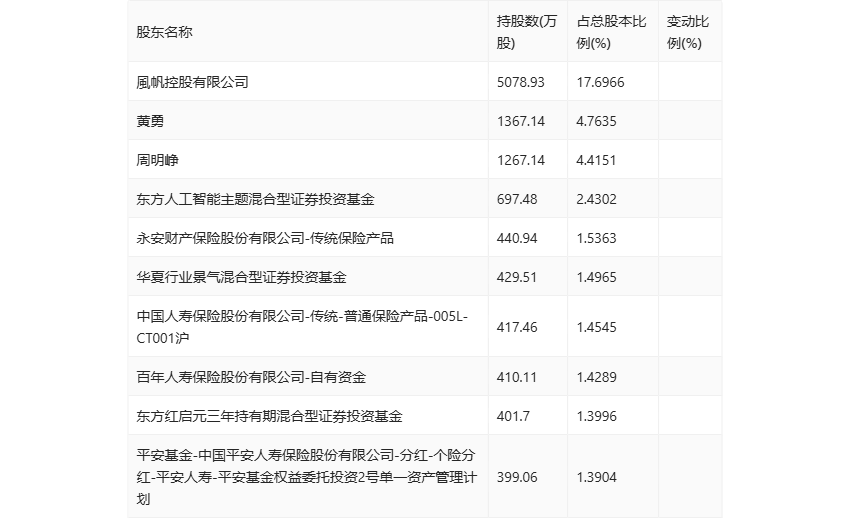Image resolution: width=850 pixels, height=518 pixels.
Task: Click the share count 5078.93
Action: [520, 82]
